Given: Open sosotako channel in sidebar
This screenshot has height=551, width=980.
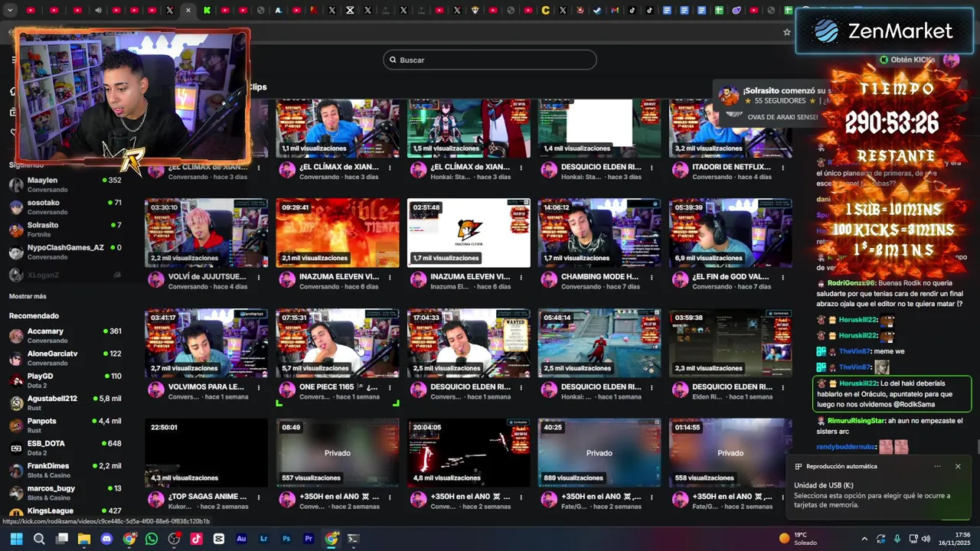Looking at the screenshot, I should 65,207.
